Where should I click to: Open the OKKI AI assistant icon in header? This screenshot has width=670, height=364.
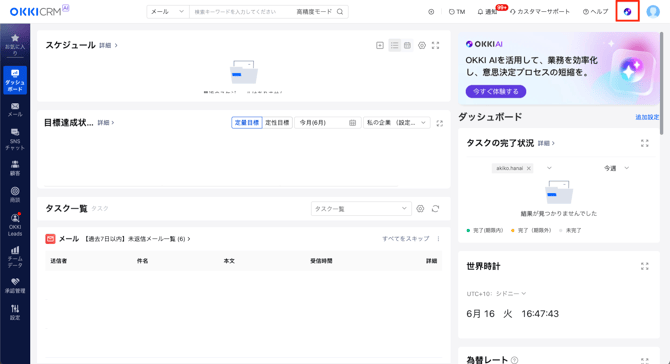click(627, 12)
